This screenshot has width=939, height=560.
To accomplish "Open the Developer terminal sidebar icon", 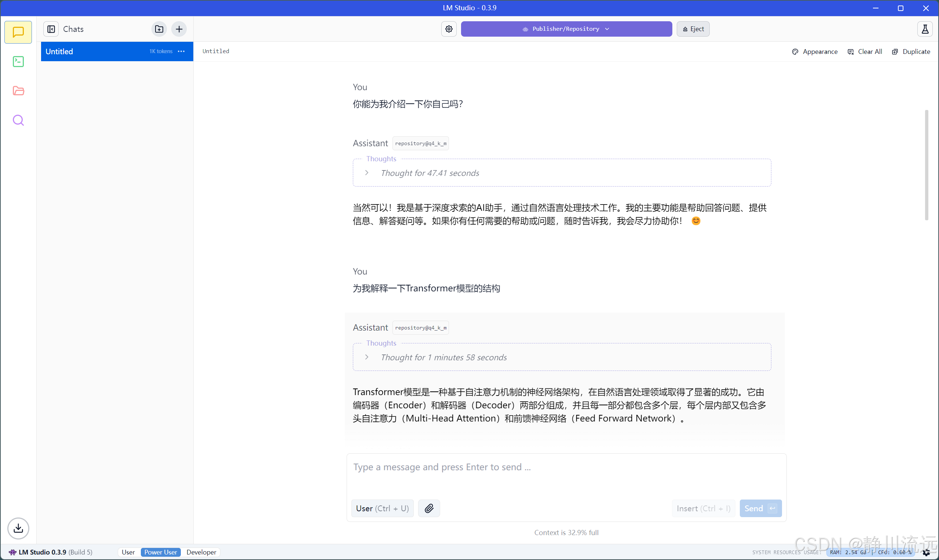I will tap(18, 62).
